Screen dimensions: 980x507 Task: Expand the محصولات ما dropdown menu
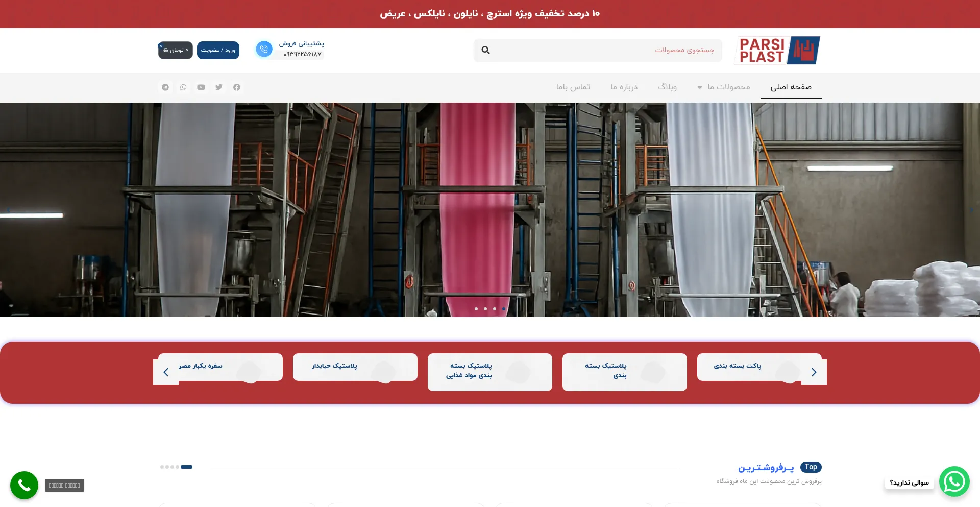(x=724, y=87)
